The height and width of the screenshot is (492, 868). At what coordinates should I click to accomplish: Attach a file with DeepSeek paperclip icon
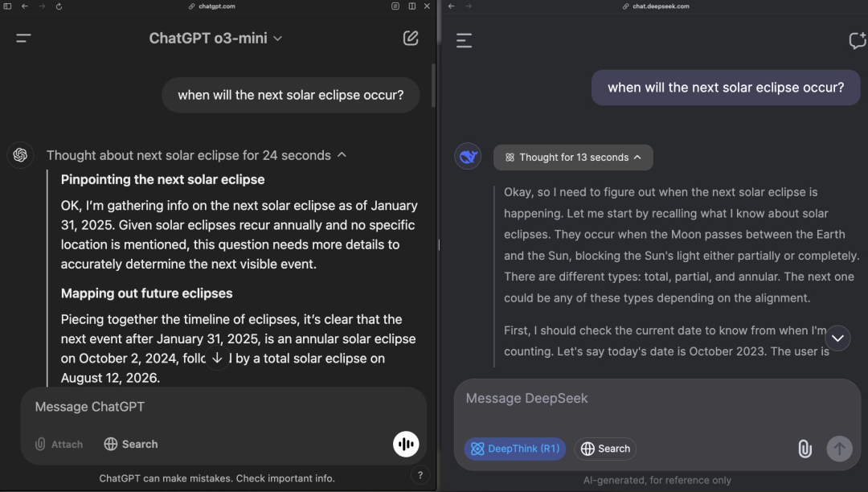click(805, 449)
